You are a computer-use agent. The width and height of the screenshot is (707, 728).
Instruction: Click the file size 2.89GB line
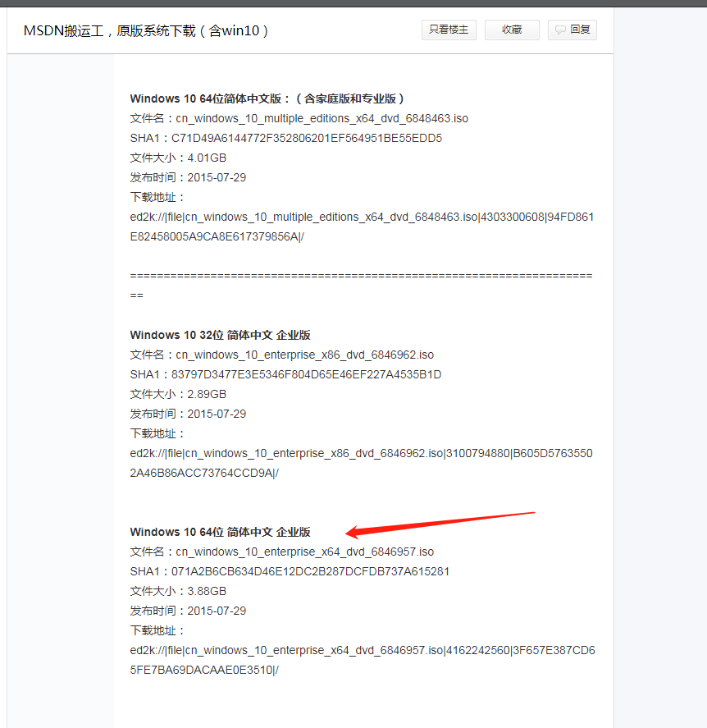(x=178, y=394)
